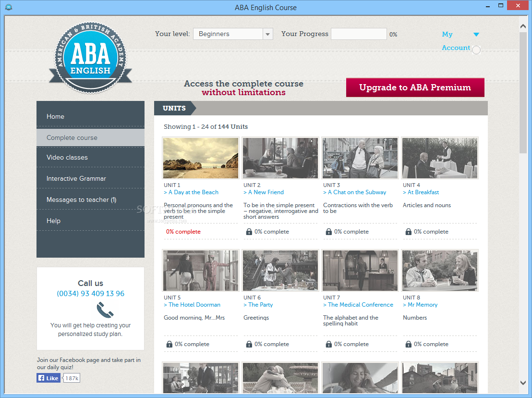Click the lock icon under Unit 2
Image resolution: width=532 pixels, height=398 pixels.
(x=249, y=232)
